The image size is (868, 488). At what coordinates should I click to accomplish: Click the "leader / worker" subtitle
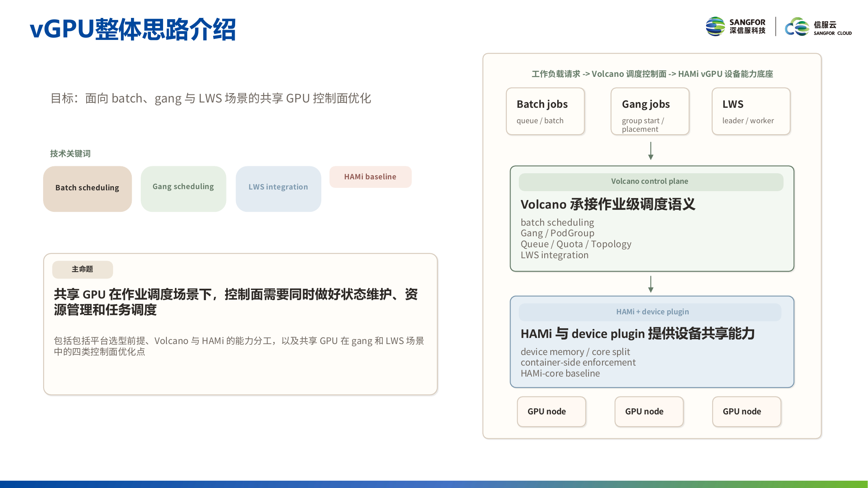(x=748, y=121)
